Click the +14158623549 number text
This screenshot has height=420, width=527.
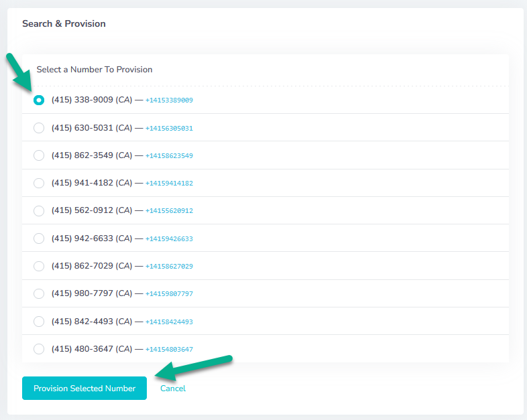coord(169,156)
